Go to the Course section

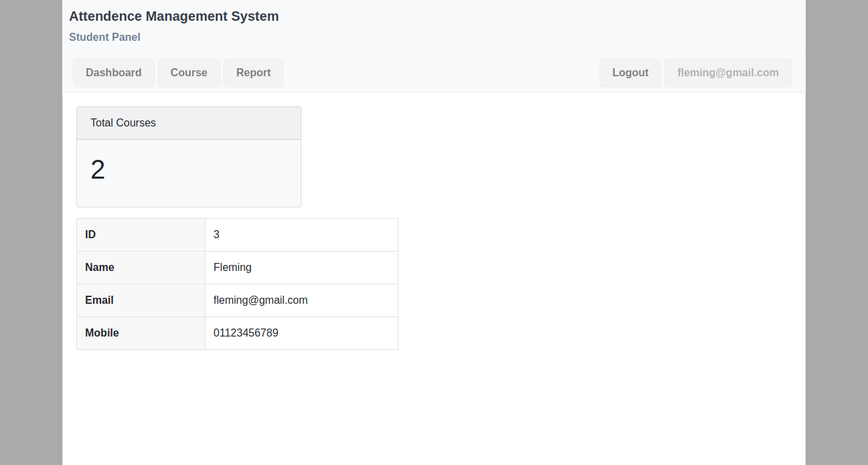(189, 73)
